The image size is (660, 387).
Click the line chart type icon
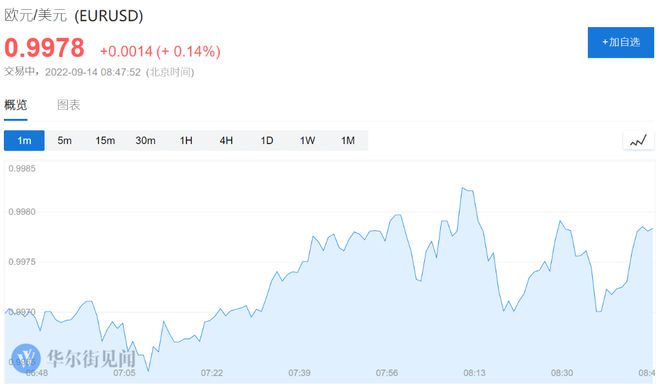click(638, 141)
